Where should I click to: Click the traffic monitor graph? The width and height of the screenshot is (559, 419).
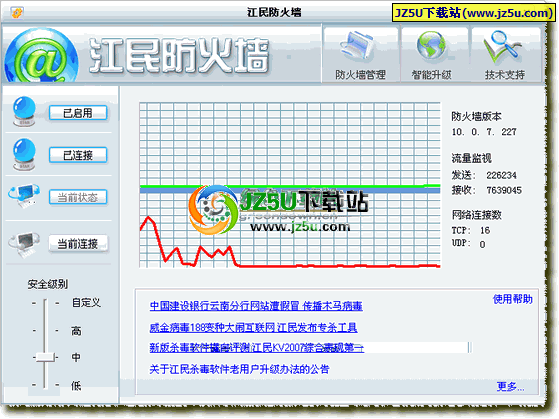290,185
